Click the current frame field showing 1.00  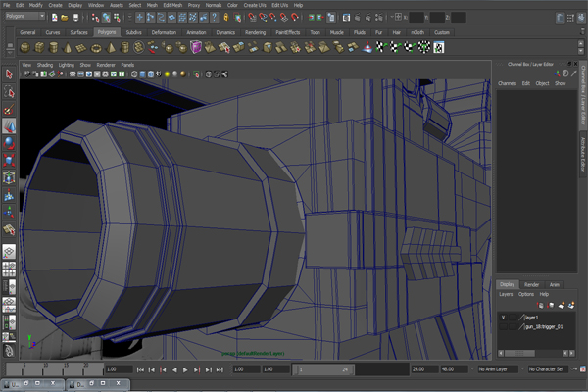click(119, 369)
